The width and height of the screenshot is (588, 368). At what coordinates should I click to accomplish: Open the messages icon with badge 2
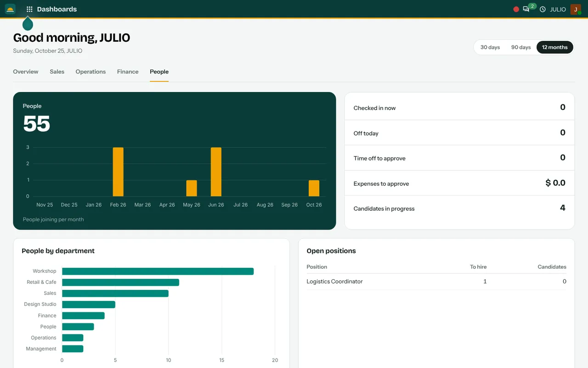(526, 9)
